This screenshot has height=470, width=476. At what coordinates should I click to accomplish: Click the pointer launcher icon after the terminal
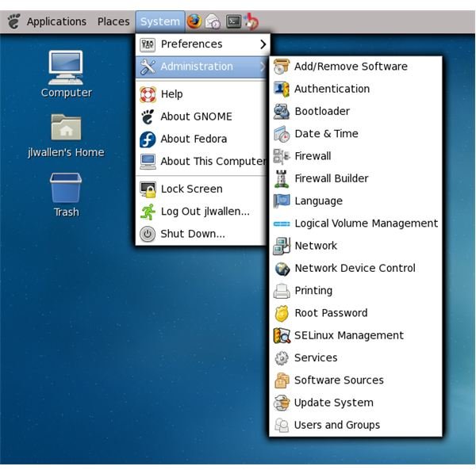pyautogui.click(x=251, y=21)
